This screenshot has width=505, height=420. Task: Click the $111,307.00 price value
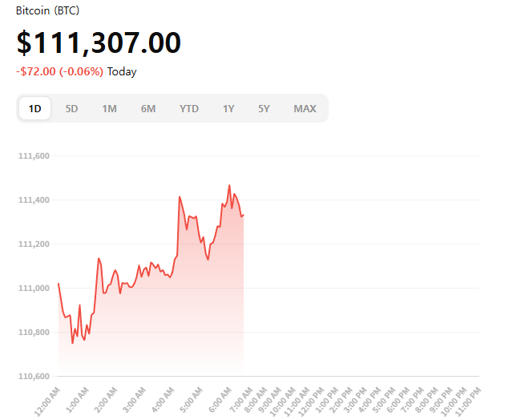(99, 42)
